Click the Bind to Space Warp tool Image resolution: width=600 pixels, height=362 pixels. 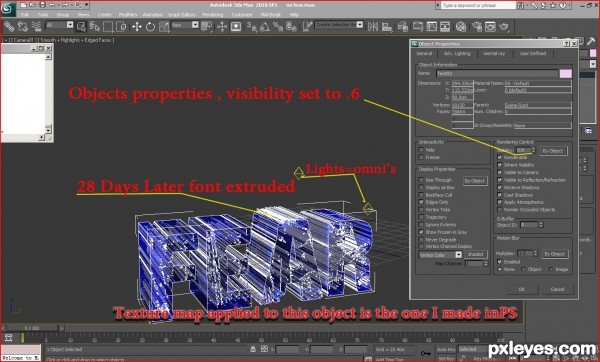pyautogui.click(x=36, y=26)
